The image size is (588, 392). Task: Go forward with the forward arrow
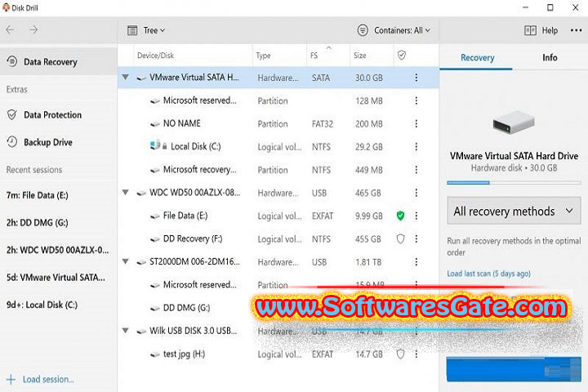(33, 29)
